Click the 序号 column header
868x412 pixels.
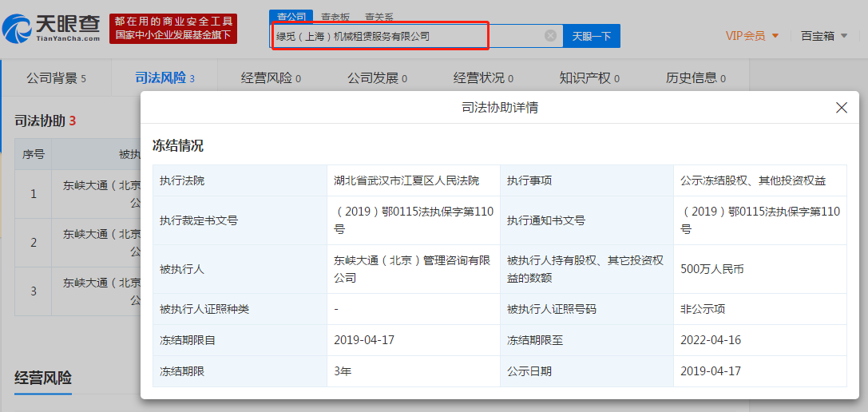34,154
